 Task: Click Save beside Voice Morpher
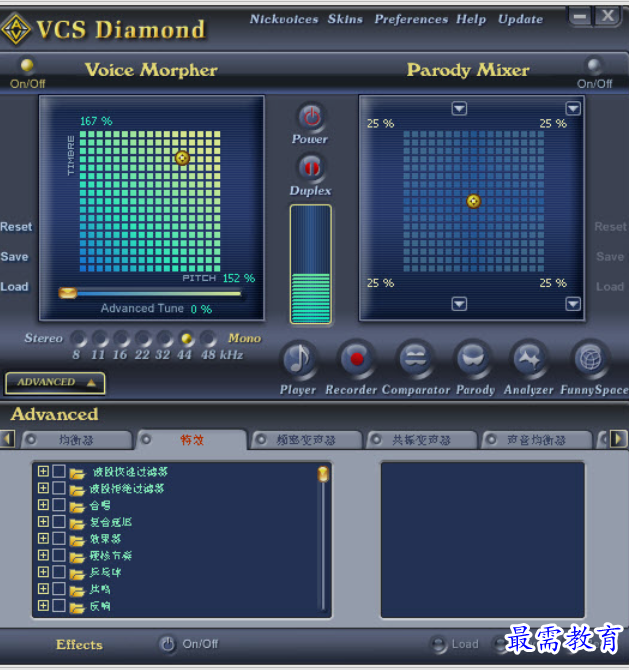click(15, 256)
